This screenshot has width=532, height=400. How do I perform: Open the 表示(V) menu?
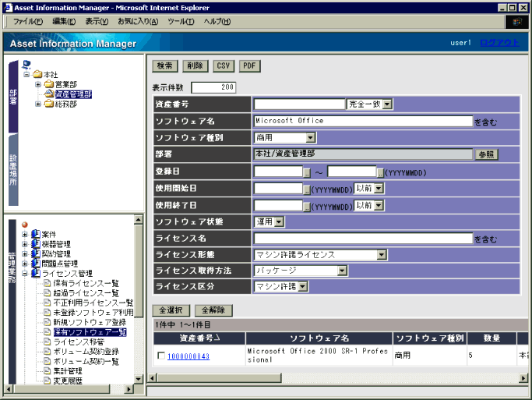pos(97,22)
